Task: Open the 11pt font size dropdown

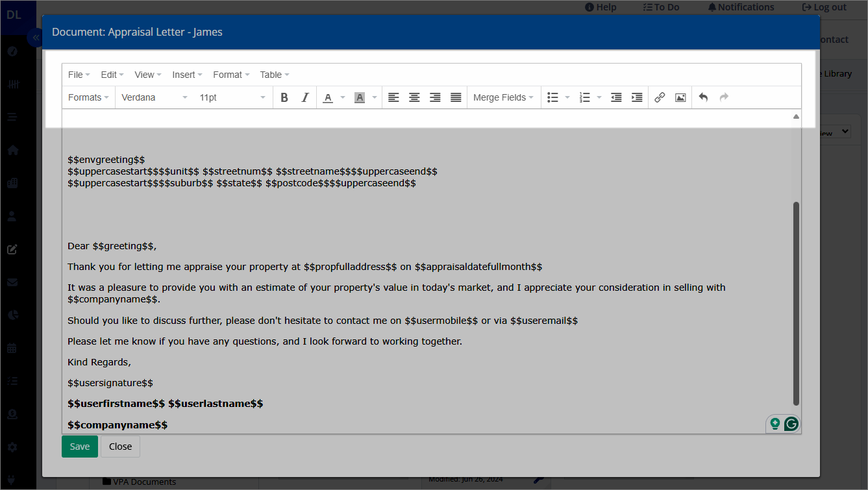Action: [x=232, y=97]
